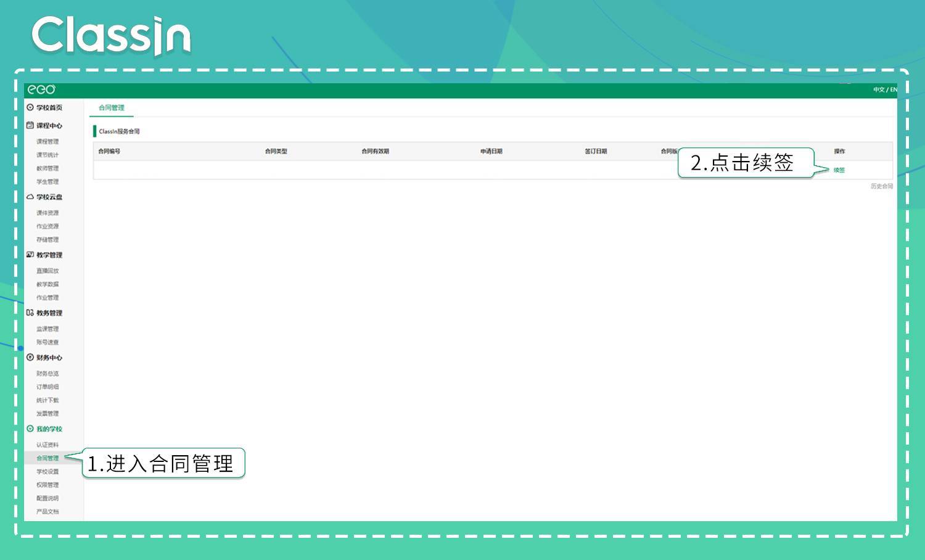This screenshot has width=925, height=560.
Task: Click 续签 link in 操作 column
Action: click(x=839, y=170)
